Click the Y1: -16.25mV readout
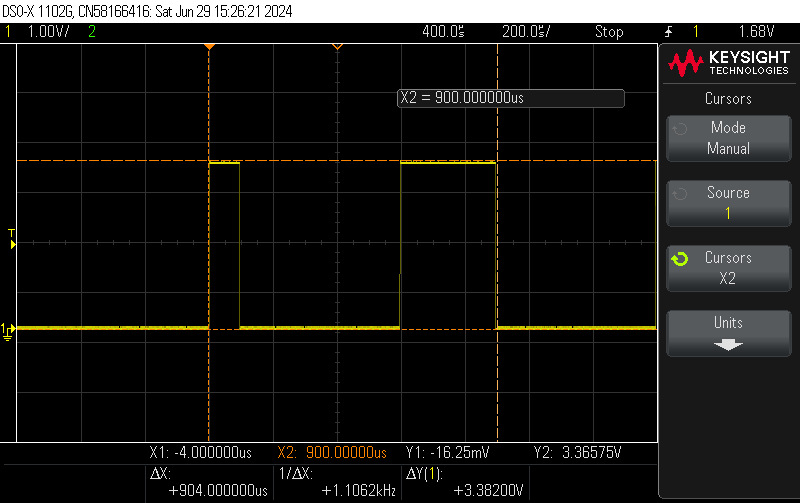Screen dimensions: 800x503 (447, 452)
